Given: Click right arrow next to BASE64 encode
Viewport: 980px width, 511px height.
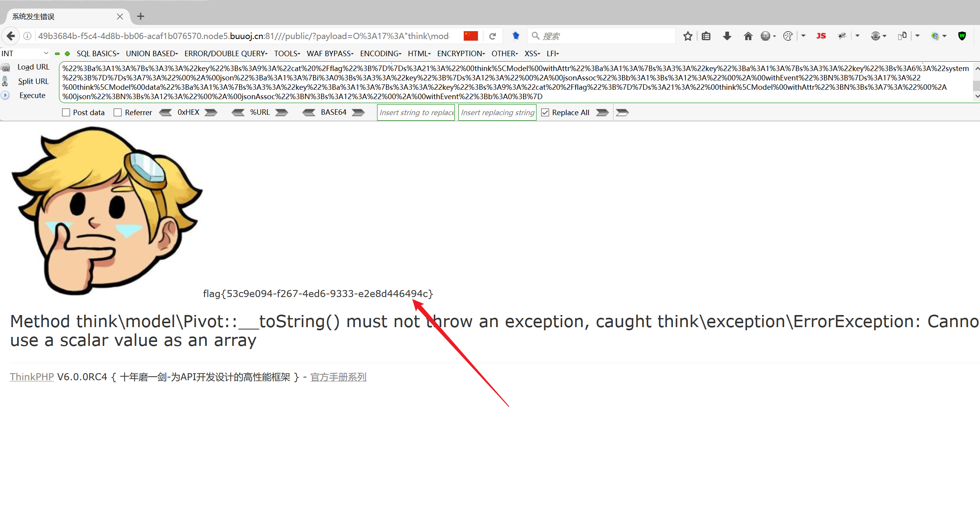Looking at the screenshot, I should click(x=358, y=112).
